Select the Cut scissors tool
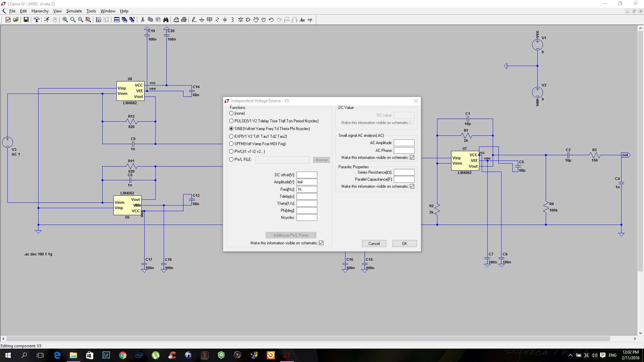644x362 pixels. tap(143, 20)
